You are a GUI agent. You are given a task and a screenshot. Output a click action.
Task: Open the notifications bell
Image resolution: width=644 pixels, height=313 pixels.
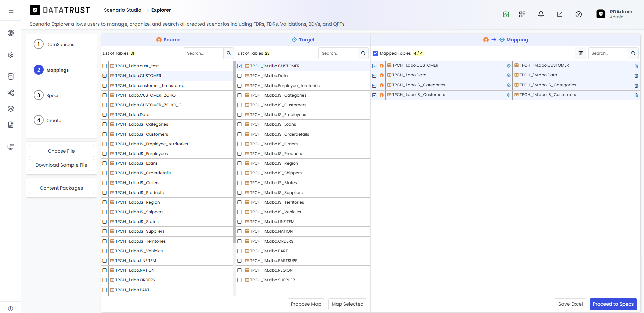(x=541, y=14)
